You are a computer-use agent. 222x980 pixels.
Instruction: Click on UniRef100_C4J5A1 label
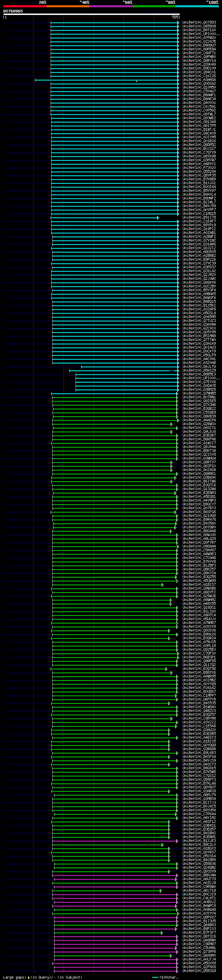[x=199, y=106]
